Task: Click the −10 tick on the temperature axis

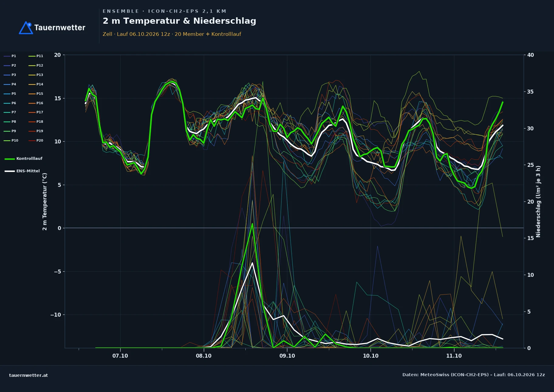Action: (56, 315)
